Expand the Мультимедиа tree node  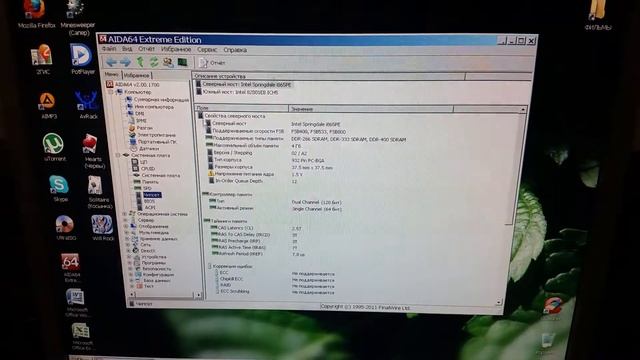click(x=127, y=232)
